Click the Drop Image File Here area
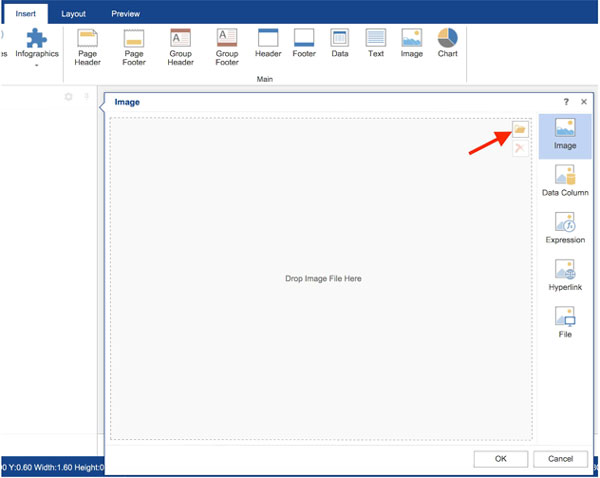 click(x=321, y=279)
